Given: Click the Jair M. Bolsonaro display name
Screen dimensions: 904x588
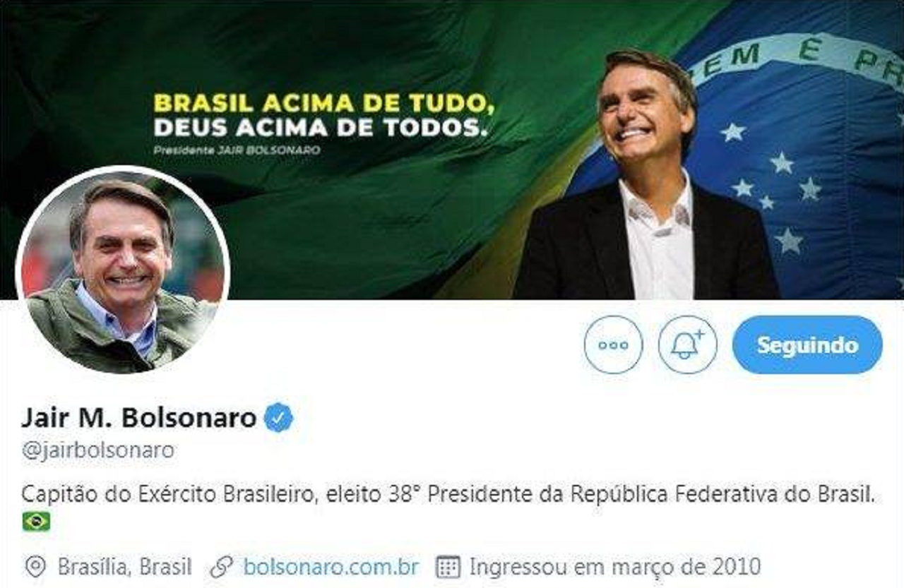Looking at the screenshot, I should click(138, 418).
